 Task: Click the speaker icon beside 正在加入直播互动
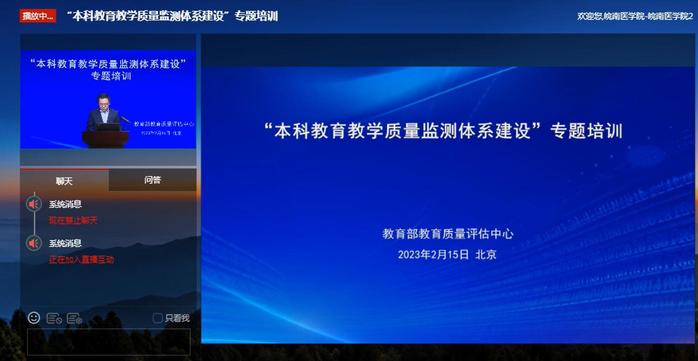34,243
